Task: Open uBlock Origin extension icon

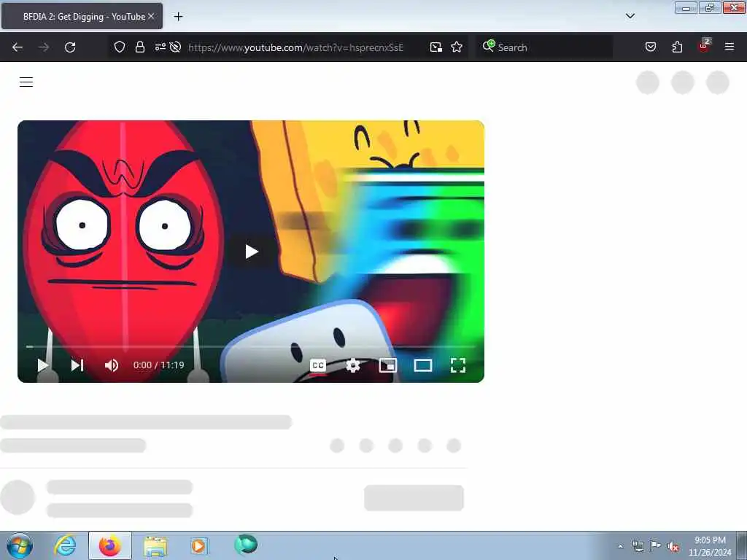Action: (704, 46)
